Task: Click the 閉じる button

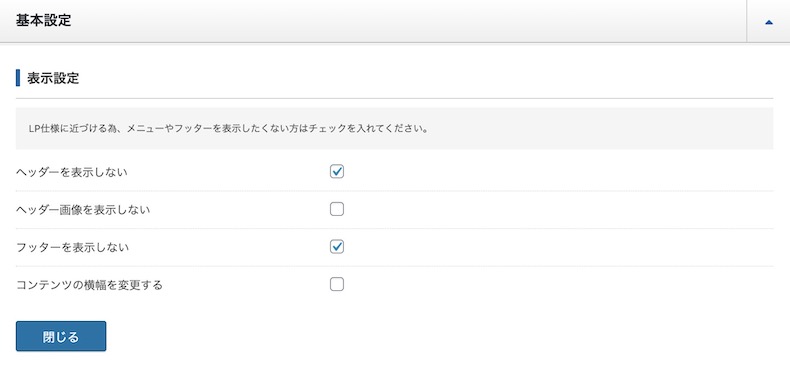Action: point(61,336)
